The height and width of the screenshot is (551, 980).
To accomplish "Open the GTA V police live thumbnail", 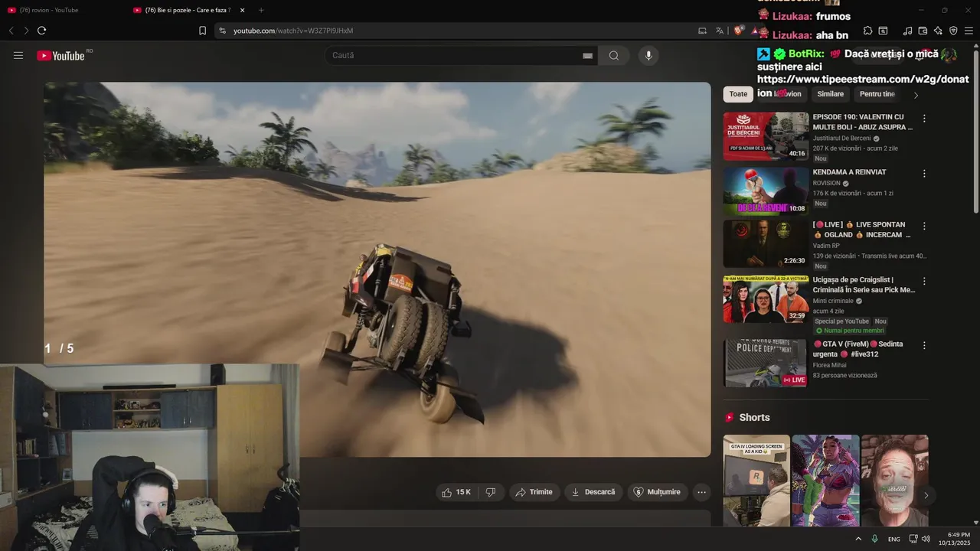I will pyautogui.click(x=766, y=364).
